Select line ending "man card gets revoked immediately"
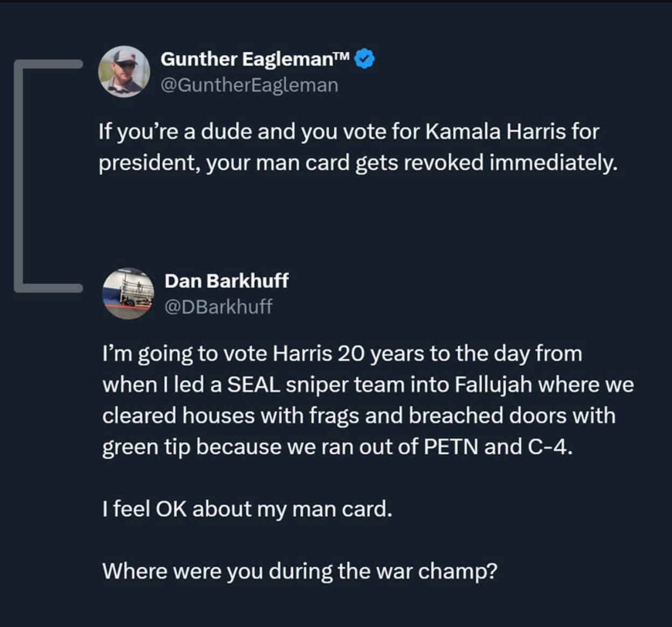The width and height of the screenshot is (672, 627). point(358,163)
